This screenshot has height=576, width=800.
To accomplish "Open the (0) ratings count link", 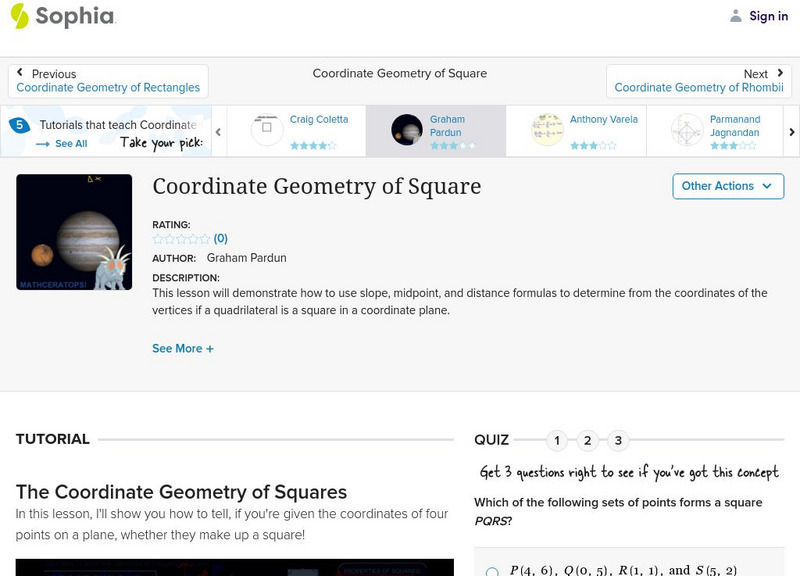I will coord(221,239).
